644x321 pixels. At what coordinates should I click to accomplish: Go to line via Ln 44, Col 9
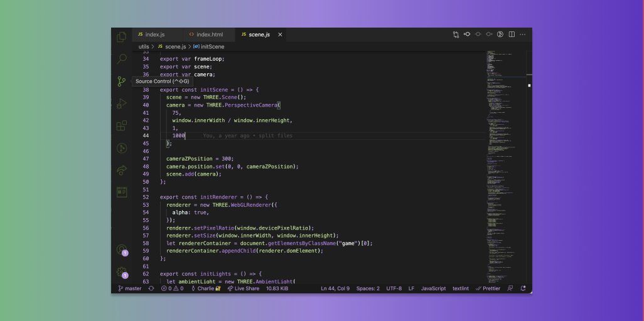click(x=335, y=288)
